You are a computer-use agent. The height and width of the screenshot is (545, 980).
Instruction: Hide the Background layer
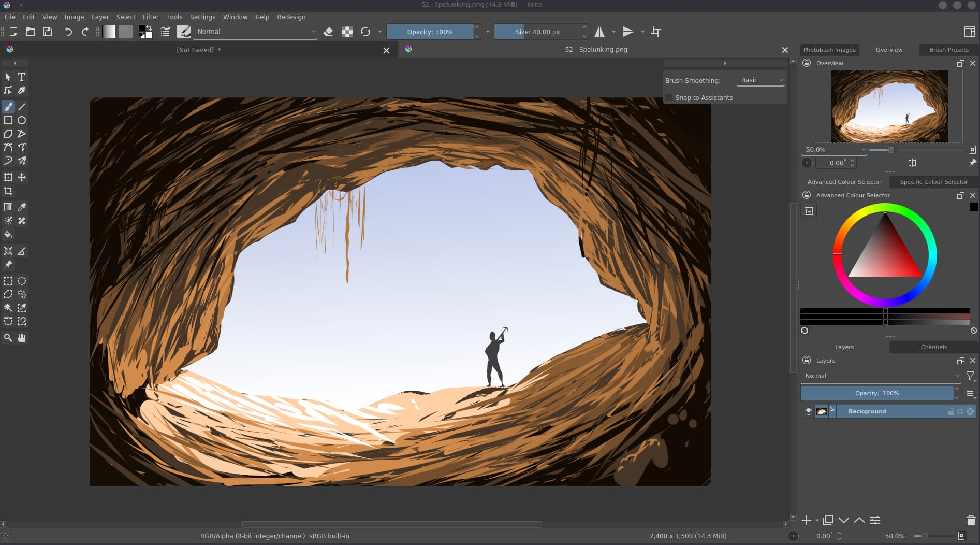808,411
